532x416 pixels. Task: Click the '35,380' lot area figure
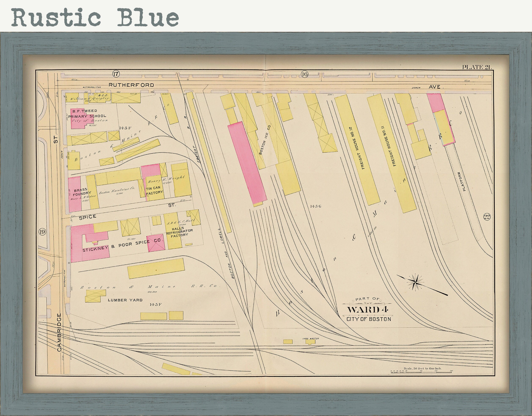pos(131,239)
